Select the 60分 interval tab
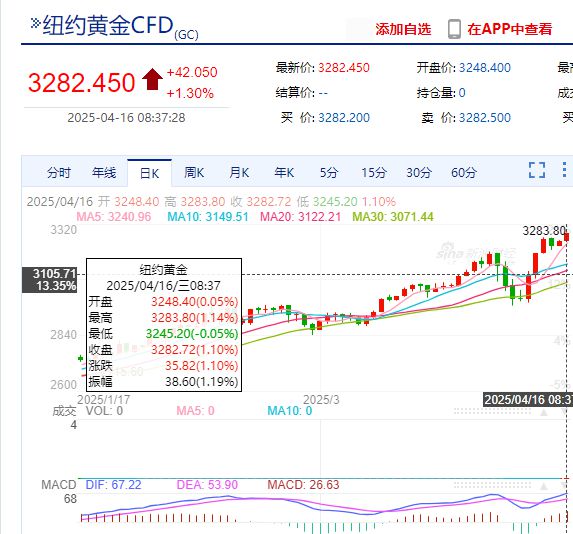The width and height of the screenshot is (573, 534). click(x=464, y=173)
